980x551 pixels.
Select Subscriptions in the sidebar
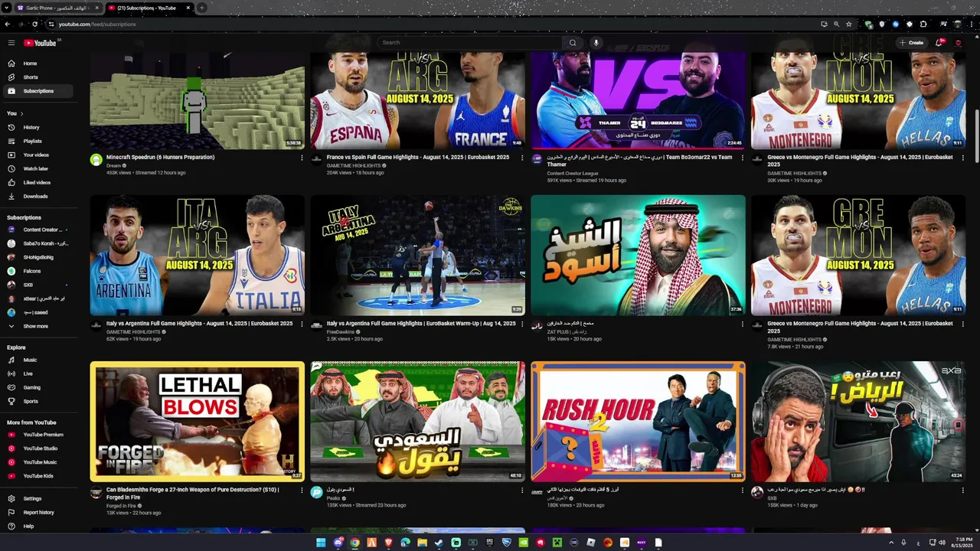[x=38, y=91]
